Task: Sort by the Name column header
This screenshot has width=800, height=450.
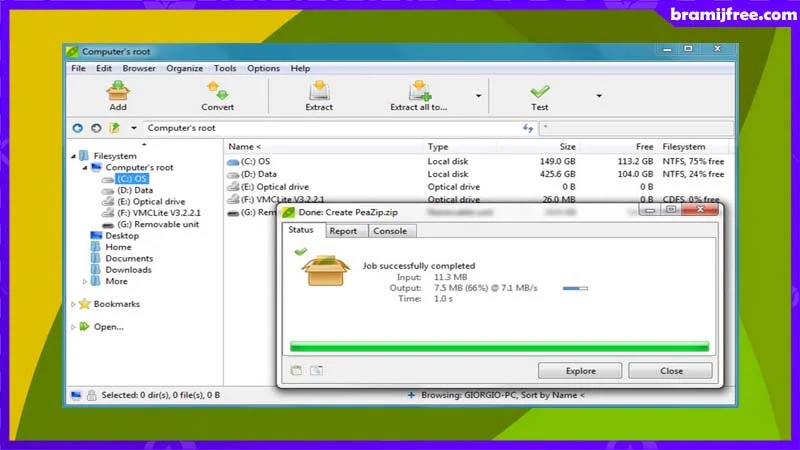Action: click(x=324, y=147)
